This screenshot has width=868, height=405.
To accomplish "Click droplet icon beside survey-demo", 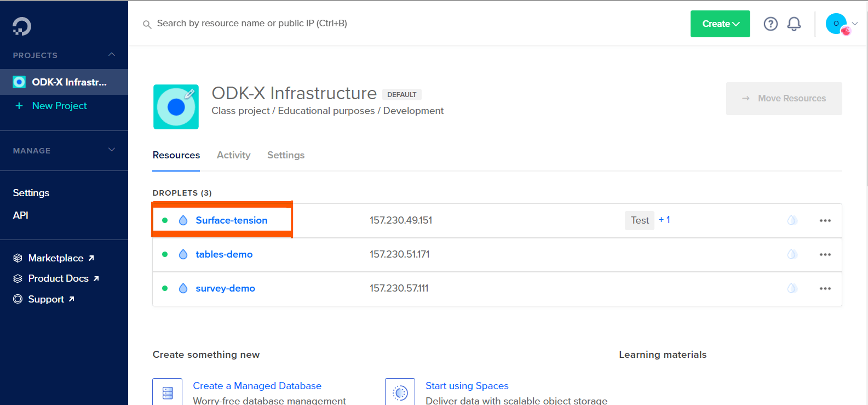I will click(183, 288).
